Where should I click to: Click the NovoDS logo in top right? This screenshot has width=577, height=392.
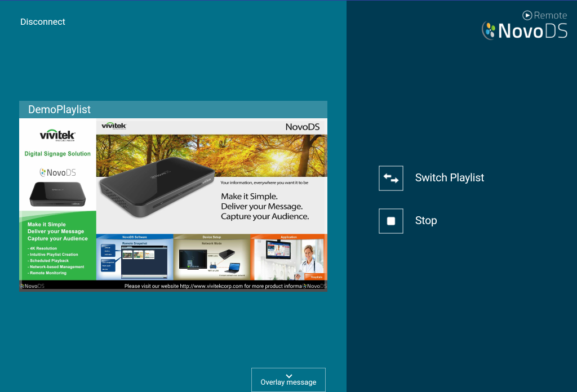525,31
